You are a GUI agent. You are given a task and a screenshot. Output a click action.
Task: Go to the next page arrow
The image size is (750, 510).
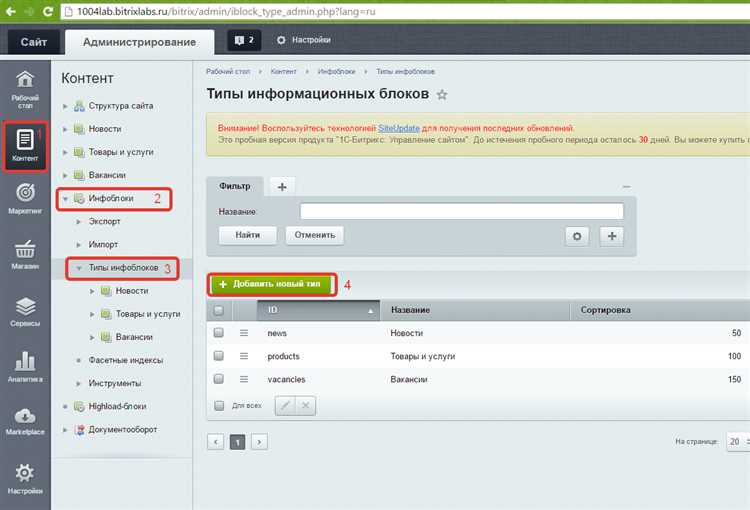259,442
